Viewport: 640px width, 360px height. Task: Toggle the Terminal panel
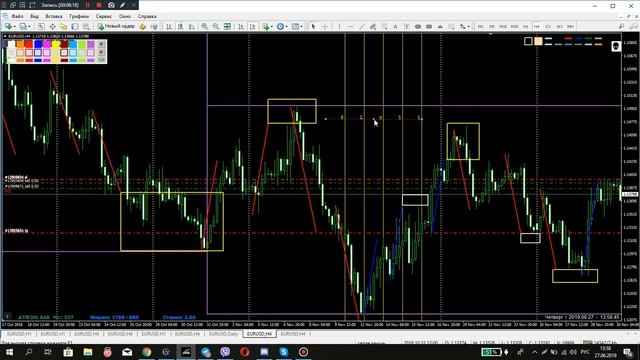click(75, 26)
